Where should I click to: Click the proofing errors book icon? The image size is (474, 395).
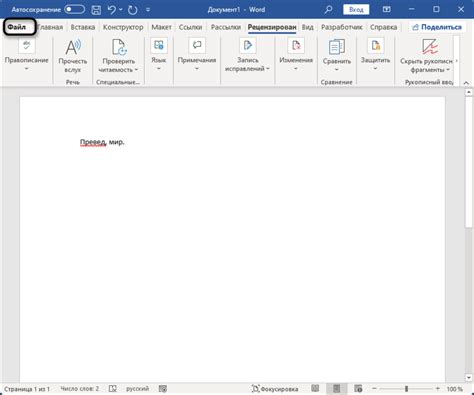[113, 389]
